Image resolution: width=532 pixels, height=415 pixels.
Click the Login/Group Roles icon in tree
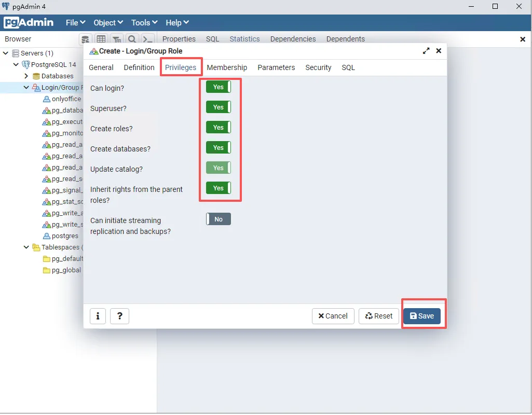36,88
